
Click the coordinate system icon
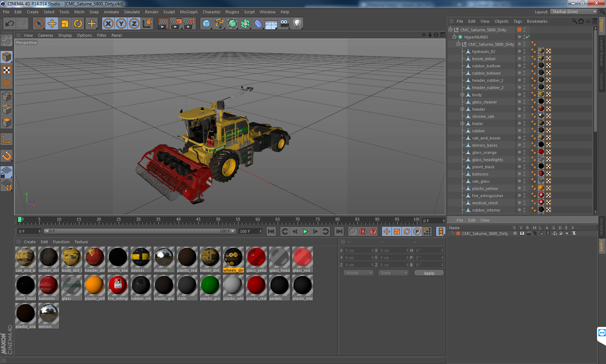click(147, 24)
